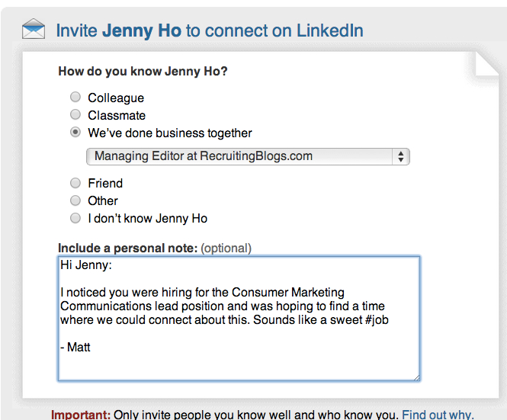Click the up-down arrows on the position dropdown
The width and height of the screenshot is (507, 420).
point(400,156)
